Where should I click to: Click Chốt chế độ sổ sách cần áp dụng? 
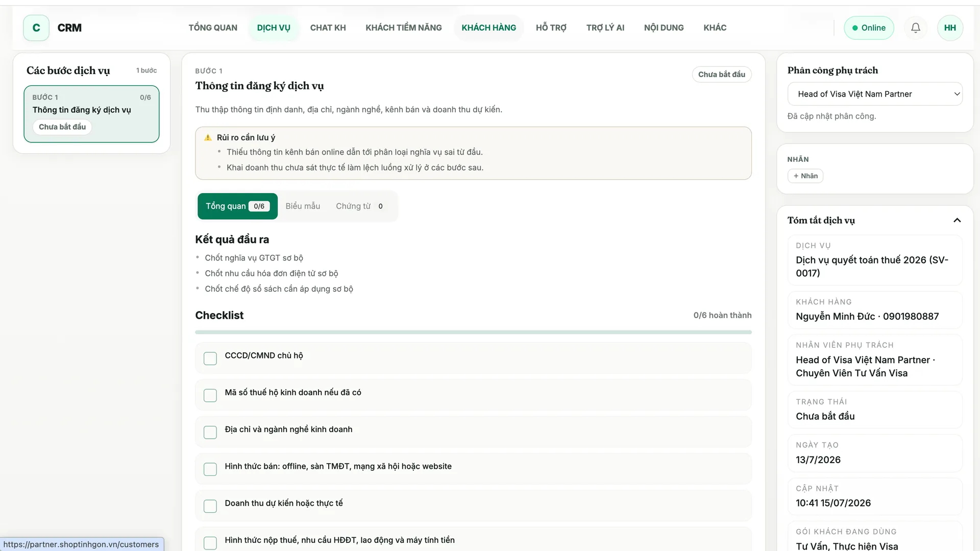(x=279, y=289)
